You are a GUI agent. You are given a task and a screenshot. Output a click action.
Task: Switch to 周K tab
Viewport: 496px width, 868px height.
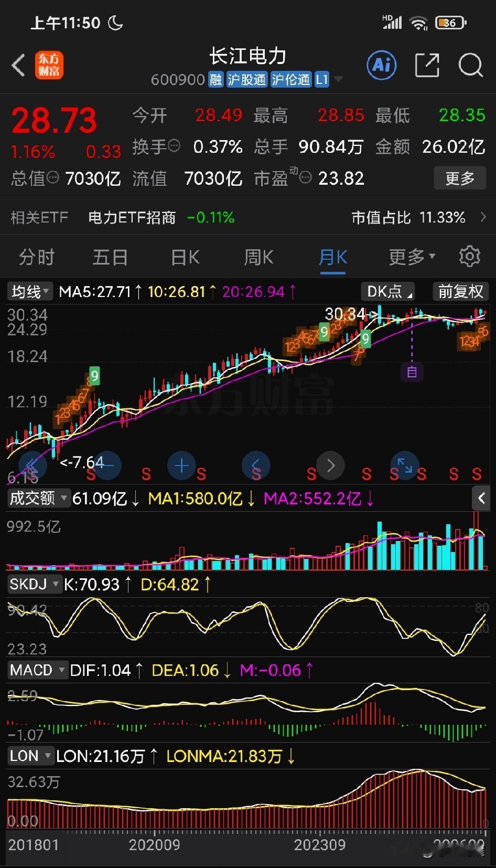pyautogui.click(x=259, y=257)
